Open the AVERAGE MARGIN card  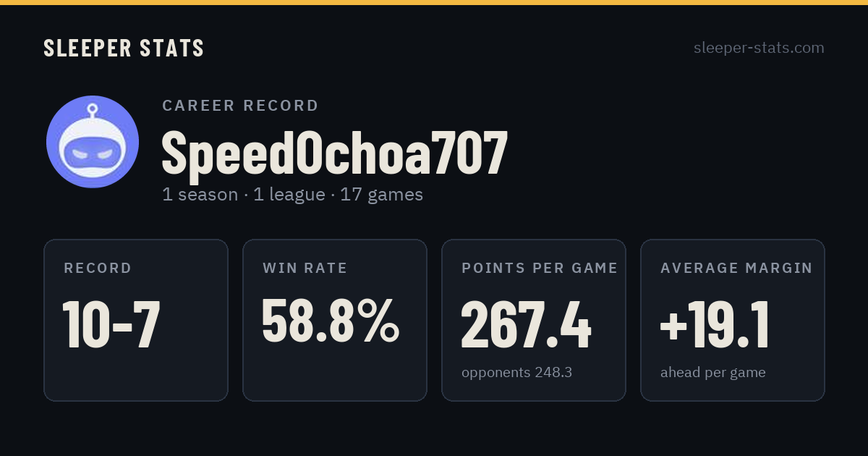coord(733,320)
